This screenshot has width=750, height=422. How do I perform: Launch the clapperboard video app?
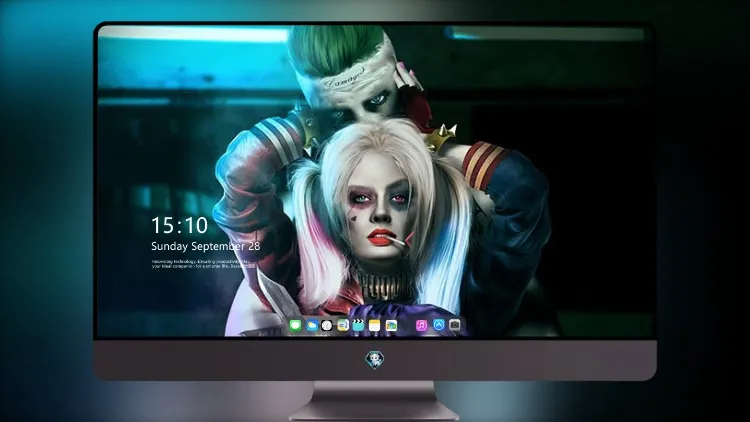click(x=358, y=326)
